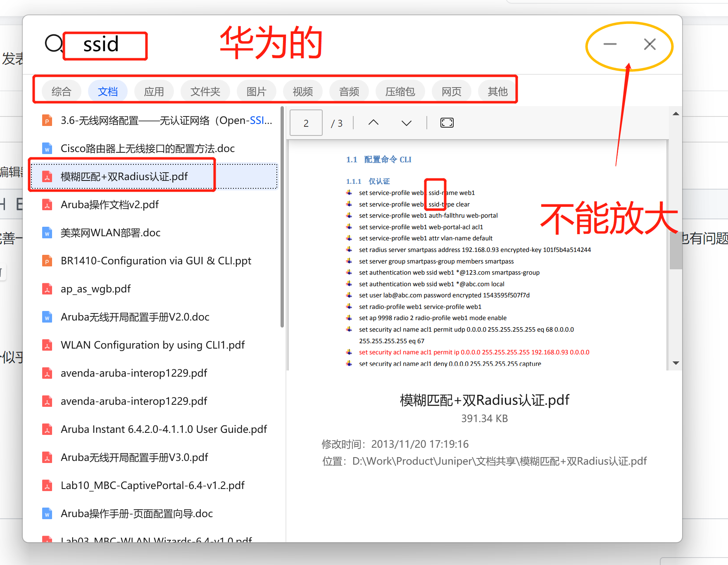Click the 位置 file path line
The height and width of the screenshot is (565, 728).
click(x=485, y=461)
